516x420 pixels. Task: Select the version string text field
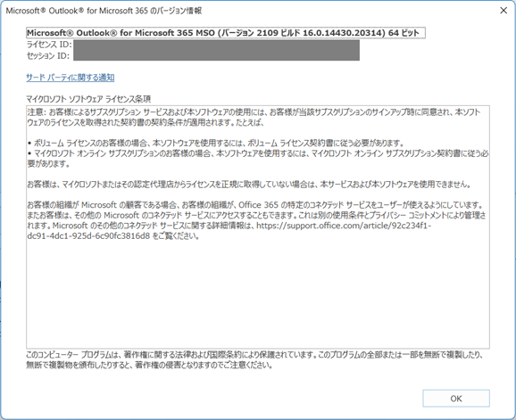tap(226, 33)
